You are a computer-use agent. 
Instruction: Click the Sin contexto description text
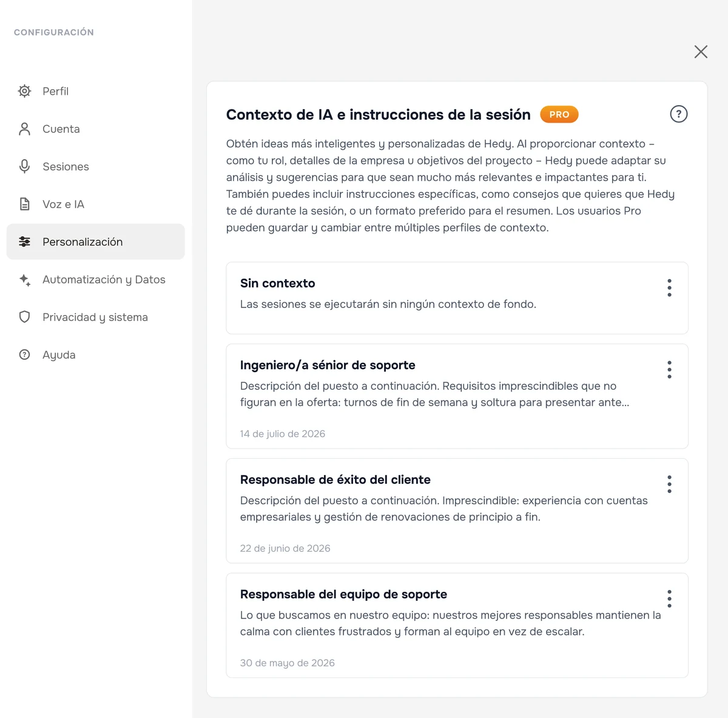tap(388, 304)
